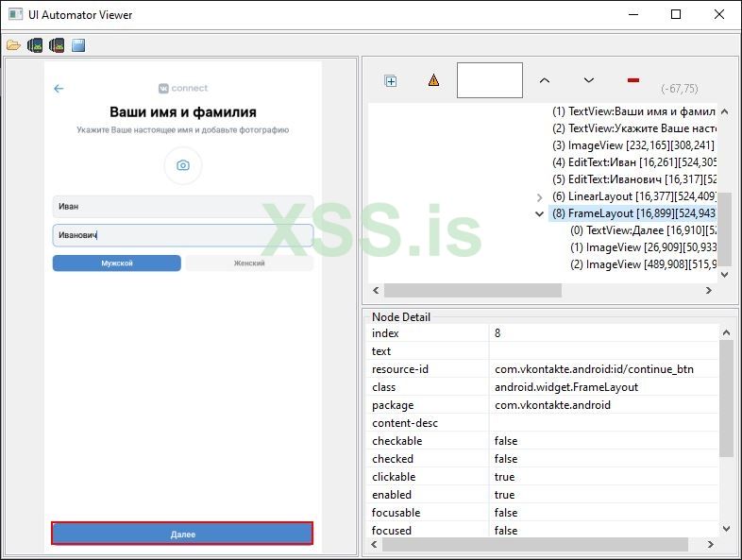
Task: Select the (5) EditText:Иванович tree row
Action: (633, 179)
